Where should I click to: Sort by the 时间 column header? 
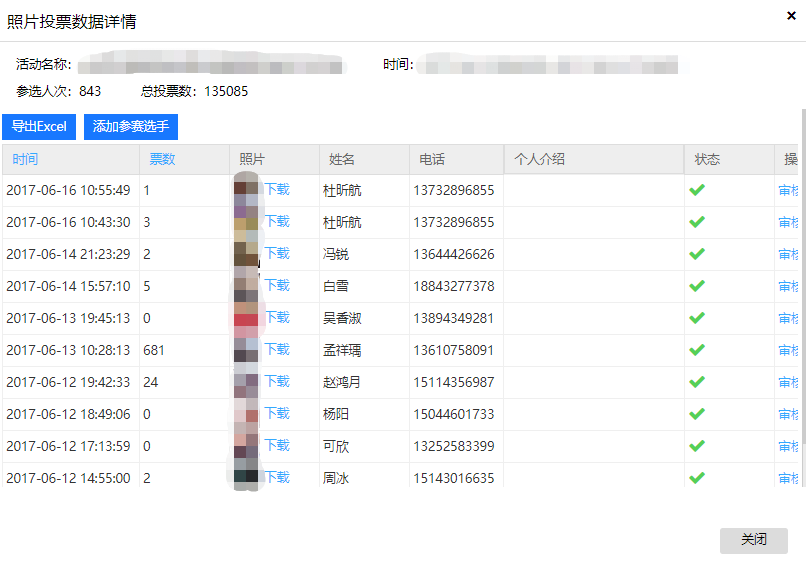click(x=25, y=159)
